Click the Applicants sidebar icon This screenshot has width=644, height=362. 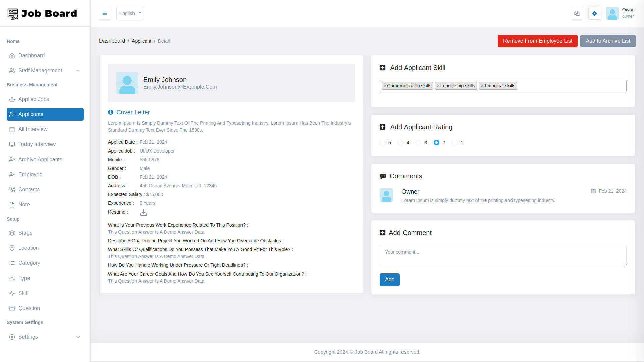coord(12,114)
